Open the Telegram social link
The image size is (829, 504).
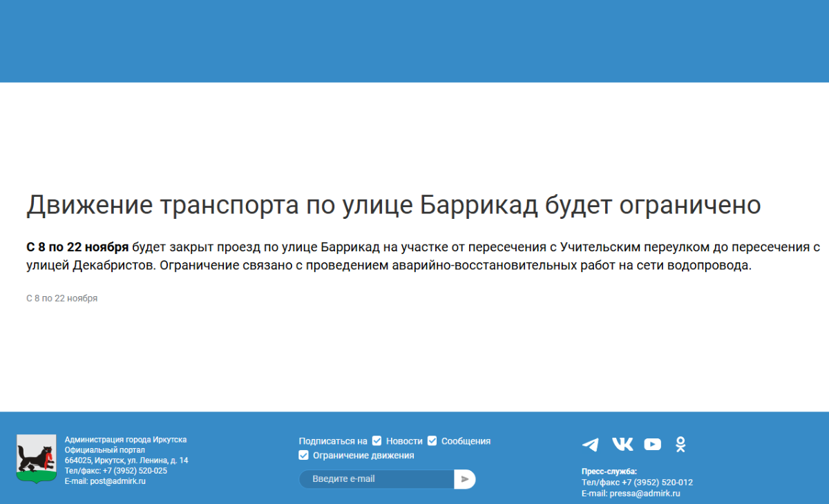pyautogui.click(x=590, y=444)
